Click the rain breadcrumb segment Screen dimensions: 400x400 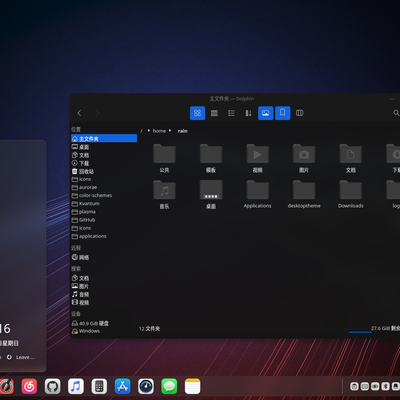click(183, 131)
